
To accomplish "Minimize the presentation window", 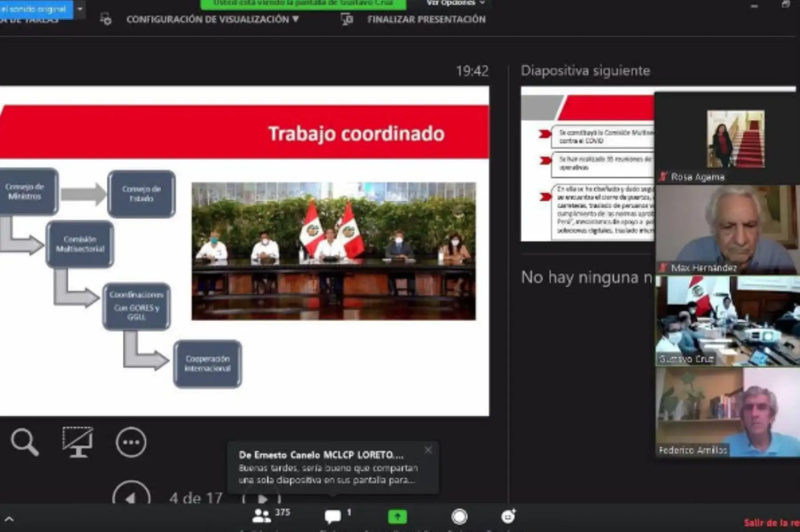I will pyautogui.click(x=754, y=6).
